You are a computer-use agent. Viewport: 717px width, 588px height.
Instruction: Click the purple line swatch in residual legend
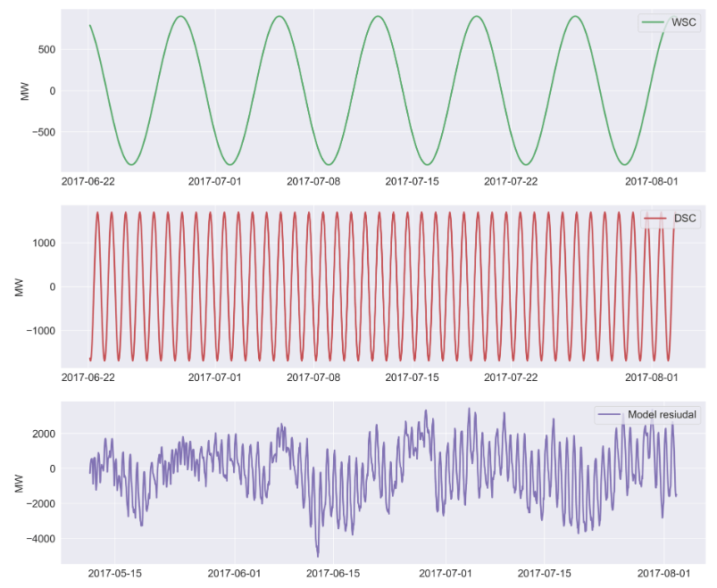612,414
